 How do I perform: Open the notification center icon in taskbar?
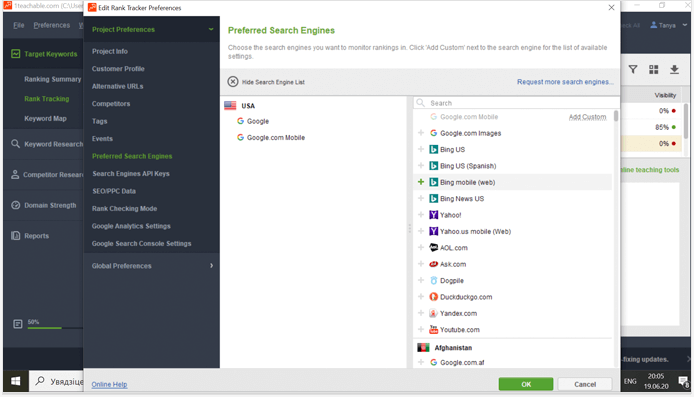click(684, 381)
